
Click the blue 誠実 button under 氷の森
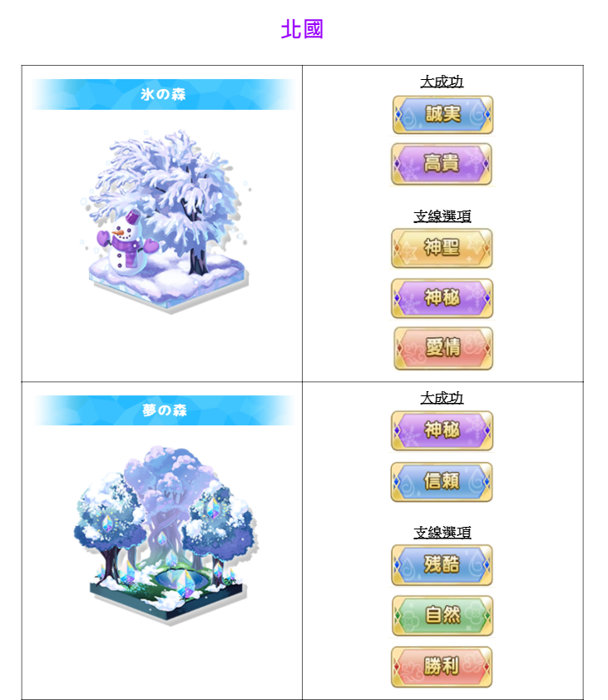pos(442,115)
